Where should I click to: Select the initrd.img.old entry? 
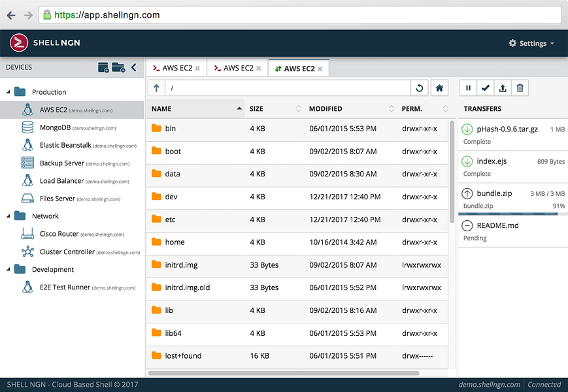[x=297, y=287]
